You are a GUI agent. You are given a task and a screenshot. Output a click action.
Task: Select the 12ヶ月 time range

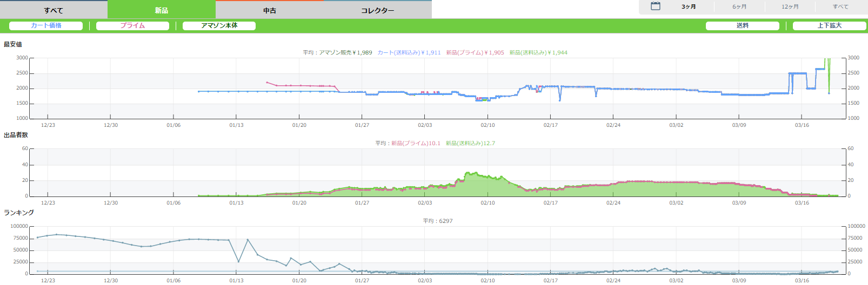pos(790,7)
